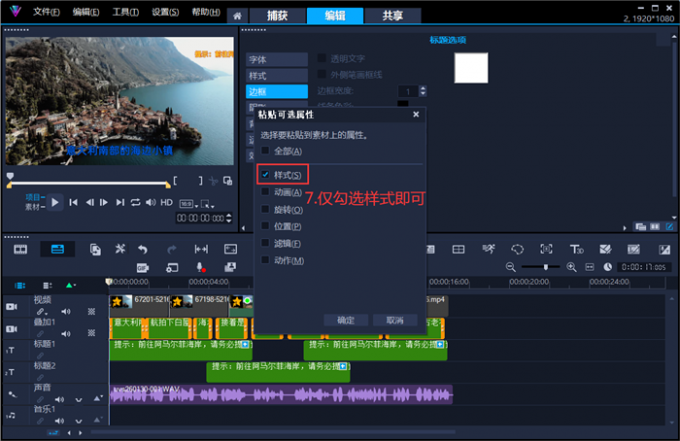
Task: Open the resize/crop mode dropdown
Action: click(x=208, y=204)
